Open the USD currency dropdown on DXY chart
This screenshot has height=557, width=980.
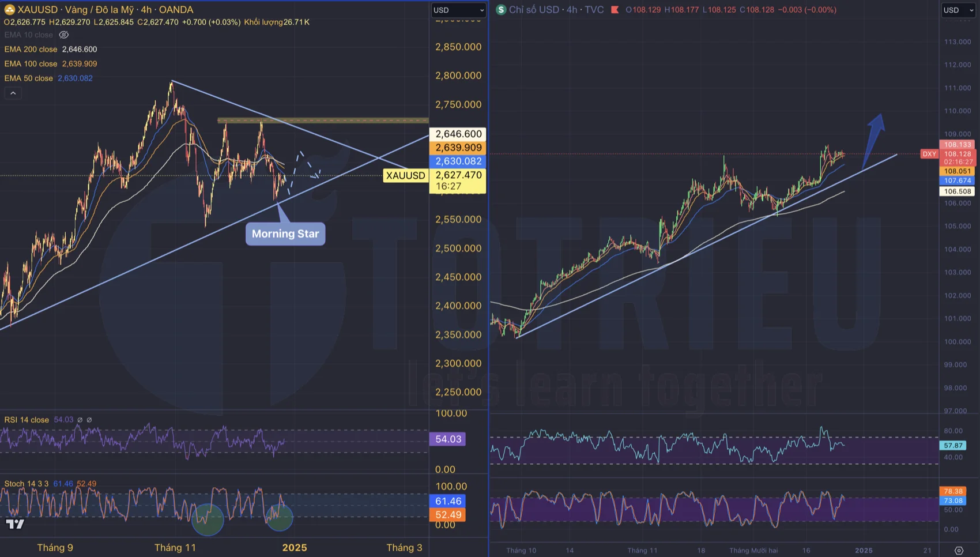[958, 10]
